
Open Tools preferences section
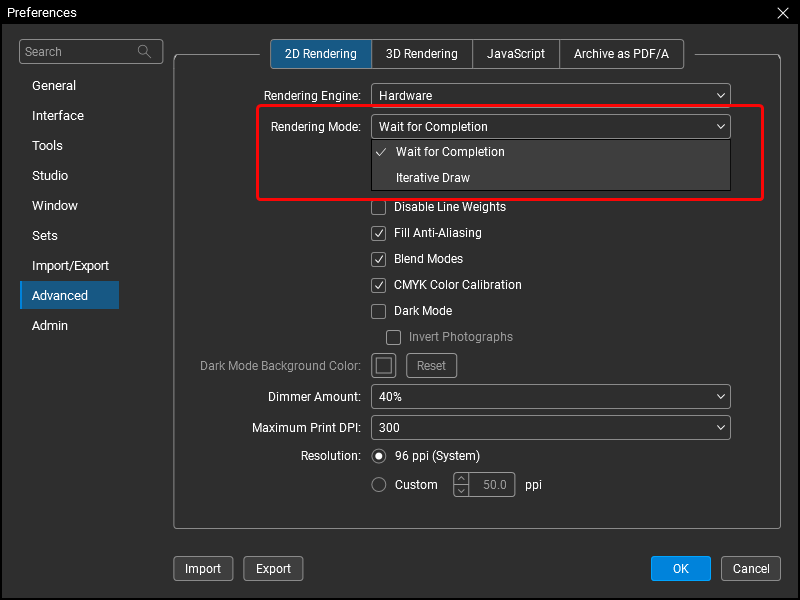47,146
